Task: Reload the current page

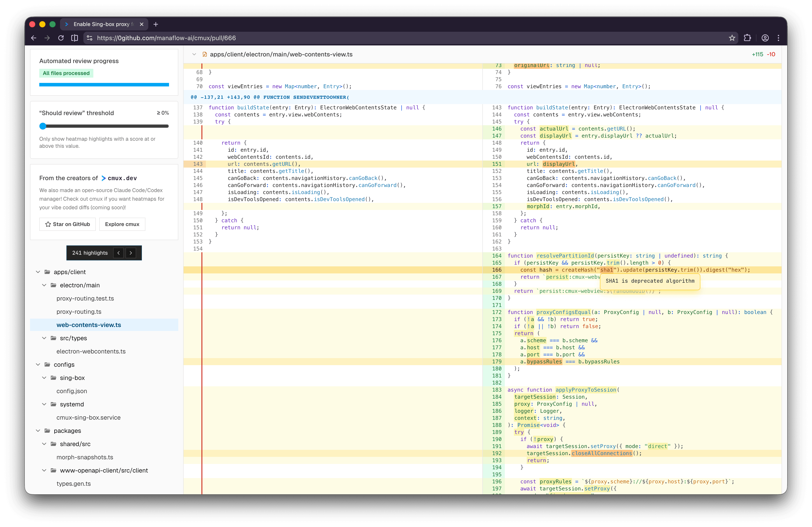Action: [x=61, y=38]
